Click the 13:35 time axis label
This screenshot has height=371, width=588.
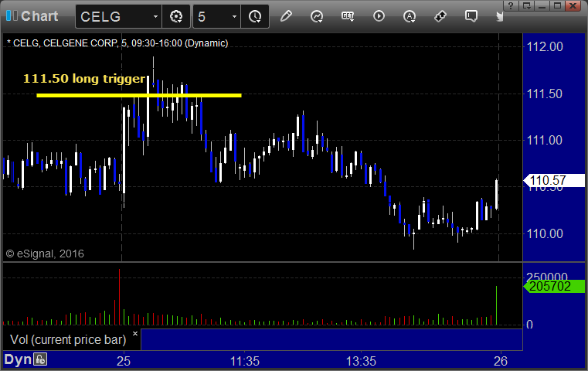[361, 361]
